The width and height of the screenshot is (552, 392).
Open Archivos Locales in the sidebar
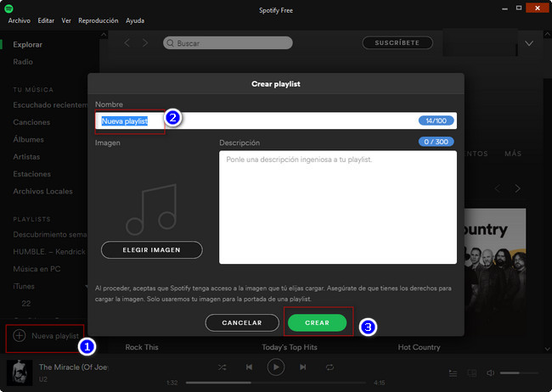point(43,192)
